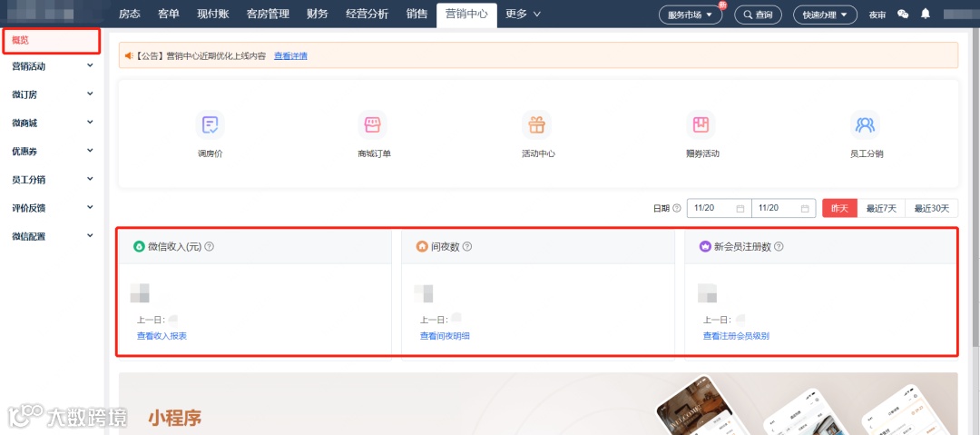Open the 服务市场 dropdown
This screenshot has height=435, width=980.
[690, 15]
